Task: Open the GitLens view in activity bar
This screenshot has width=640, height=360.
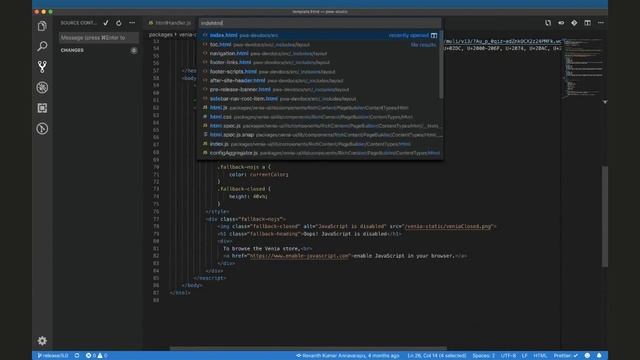Action: pyautogui.click(x=42, y=129)
